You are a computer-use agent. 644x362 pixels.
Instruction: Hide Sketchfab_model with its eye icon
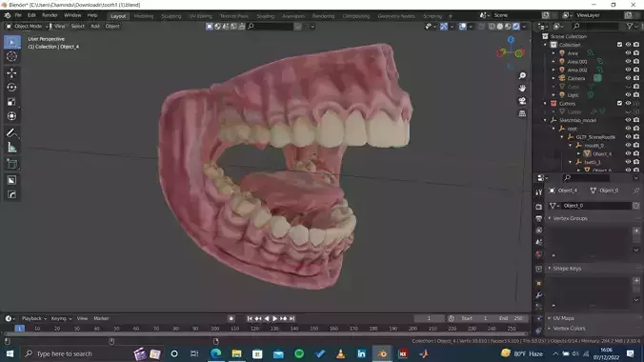coord(628,120)
